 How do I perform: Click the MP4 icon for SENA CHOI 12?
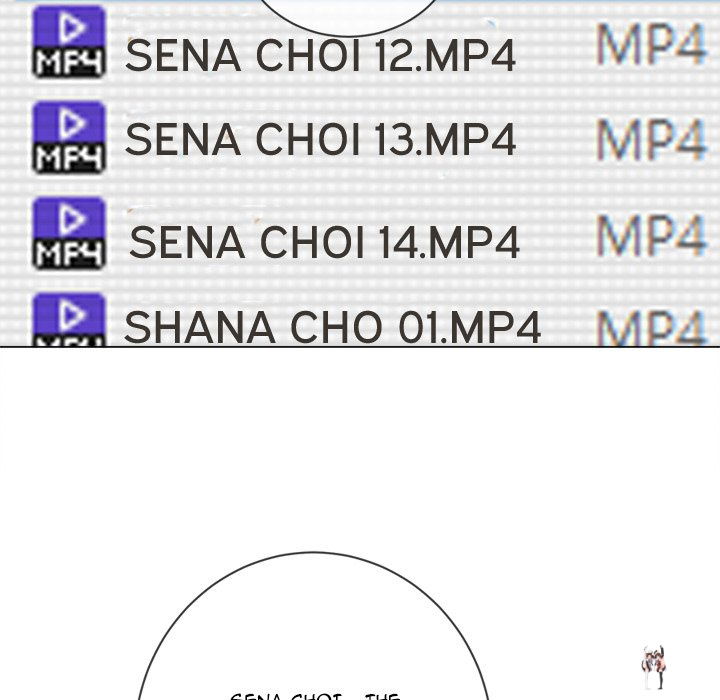coord(68,42)
